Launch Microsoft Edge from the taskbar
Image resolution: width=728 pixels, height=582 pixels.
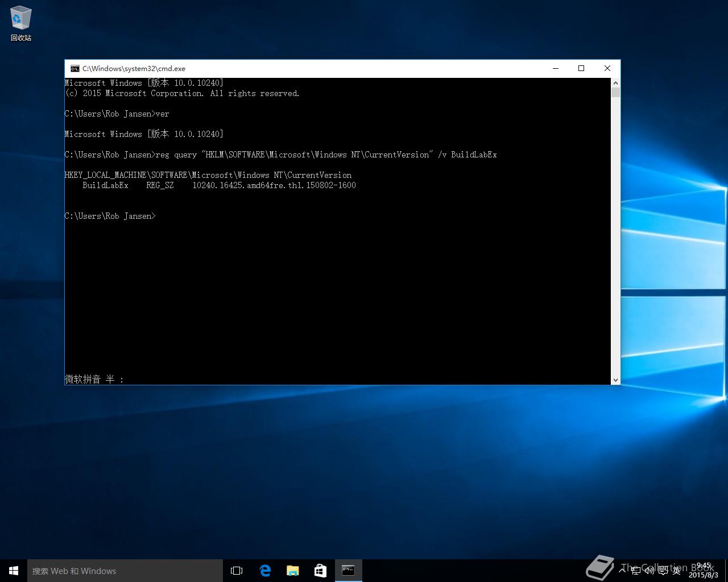click(x=265, y=571)
